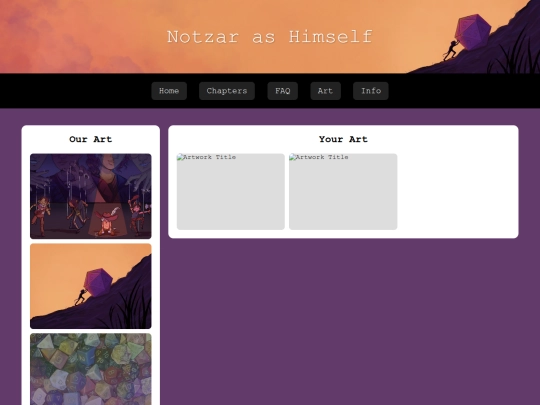Image resolution: width=540 pixels, height=405 pixels.
Task: Select the Art navigation button
Action: [325, 91]
